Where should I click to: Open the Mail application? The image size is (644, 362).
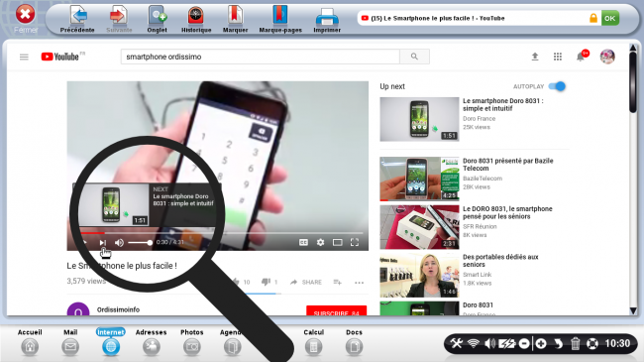[70, 342]
